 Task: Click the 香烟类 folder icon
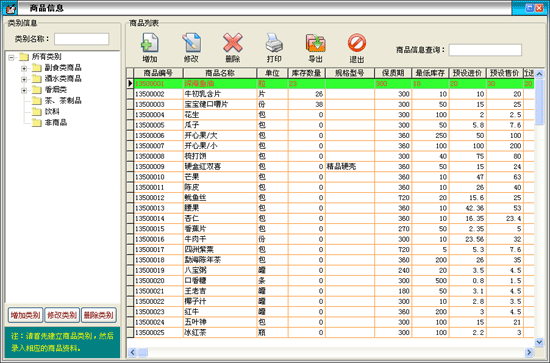(37, 90)
